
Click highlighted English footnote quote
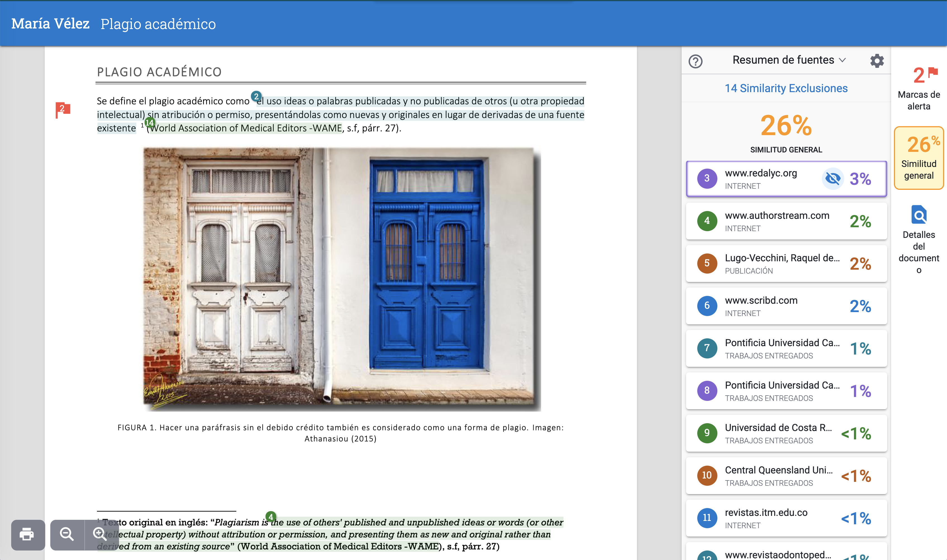330,534
